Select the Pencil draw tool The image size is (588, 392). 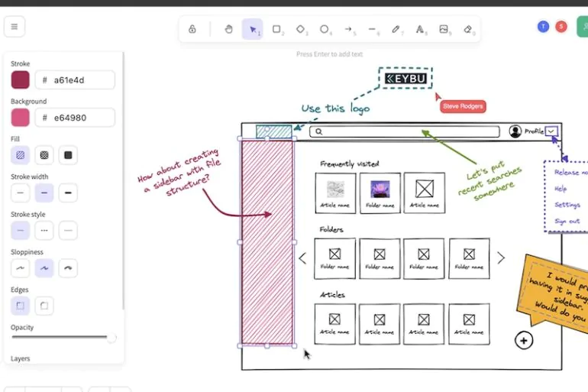(x=396, y=29)
